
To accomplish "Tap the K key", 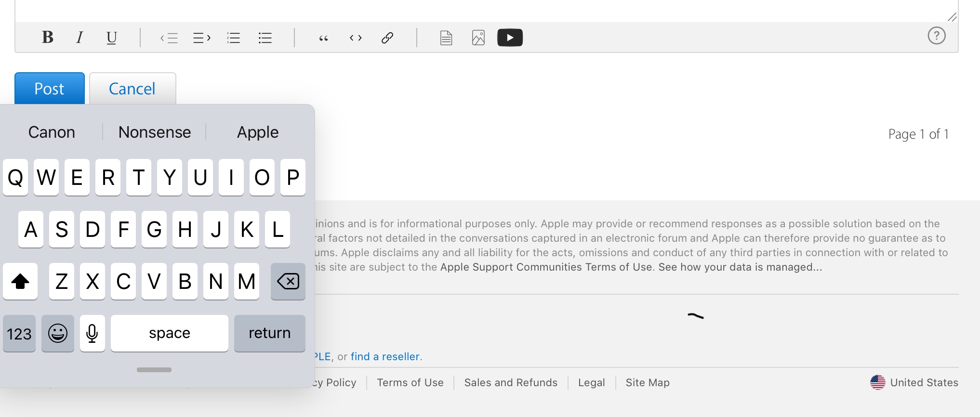I will (x=247, y=229).
